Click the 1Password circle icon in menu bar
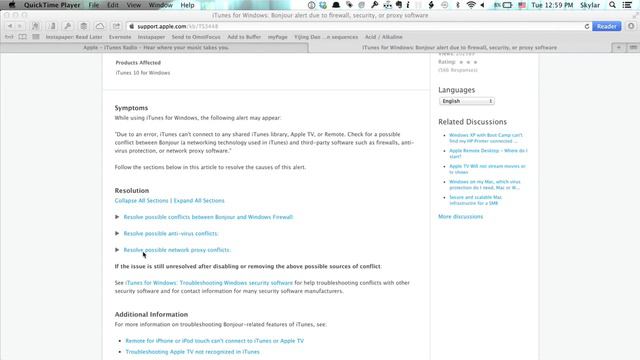640x360 pixels. point(311,5)
